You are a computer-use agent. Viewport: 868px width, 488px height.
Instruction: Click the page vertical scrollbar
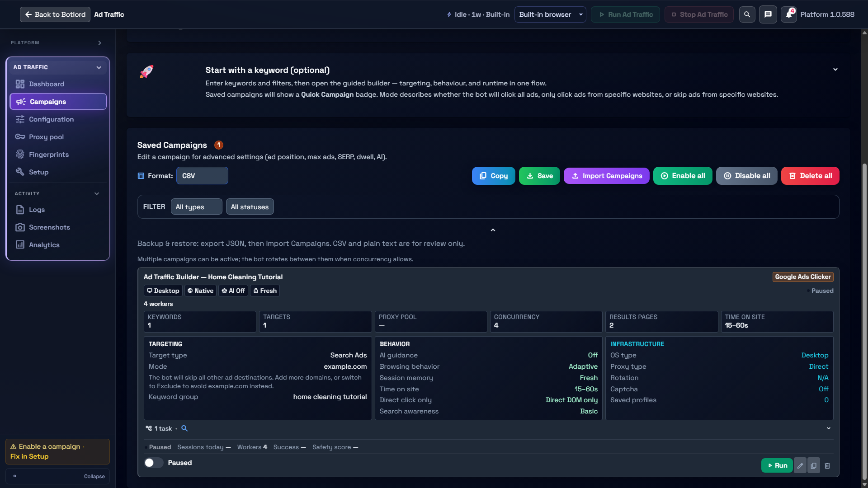pyautogui.click(x=864, y=322)
